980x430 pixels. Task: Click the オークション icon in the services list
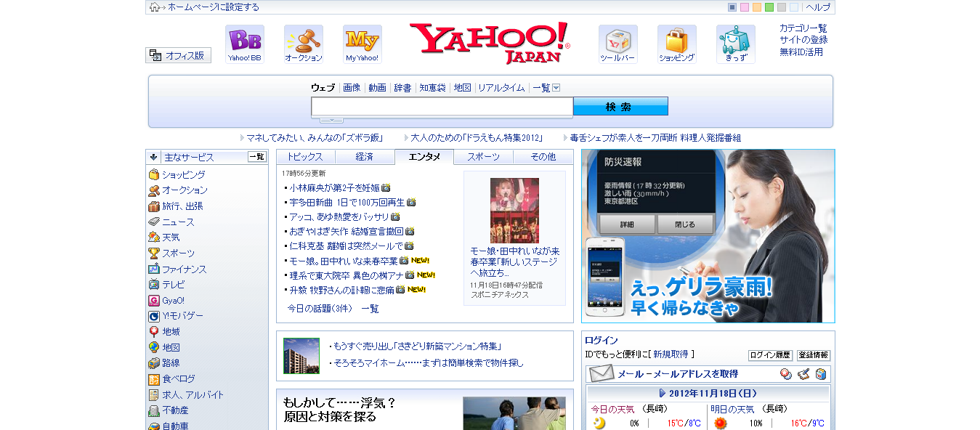(x=154, y=190)
